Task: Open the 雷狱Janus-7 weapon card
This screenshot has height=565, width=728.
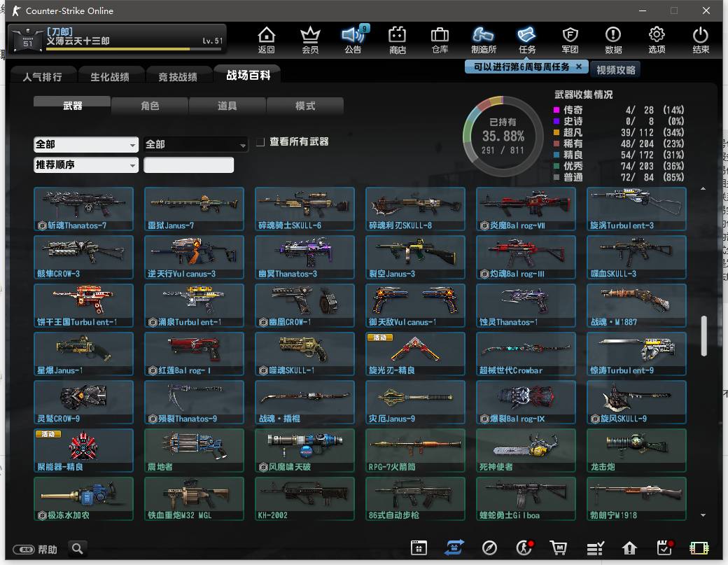Action: (194, 209)
